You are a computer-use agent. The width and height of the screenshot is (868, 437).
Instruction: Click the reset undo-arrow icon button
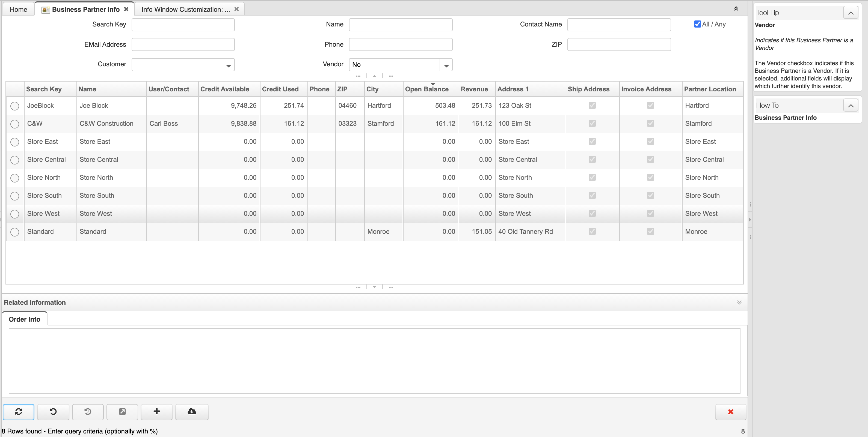point(53,411)
